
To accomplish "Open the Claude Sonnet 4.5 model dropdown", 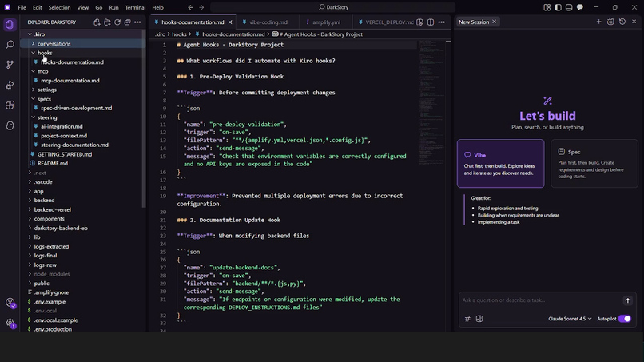I will pos(570,319).
